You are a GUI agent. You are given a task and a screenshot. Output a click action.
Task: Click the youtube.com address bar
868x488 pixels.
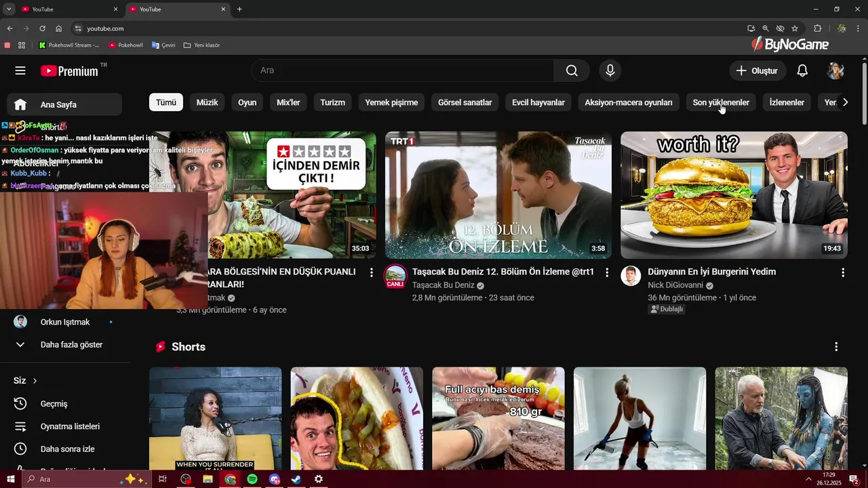pos(407,28)
